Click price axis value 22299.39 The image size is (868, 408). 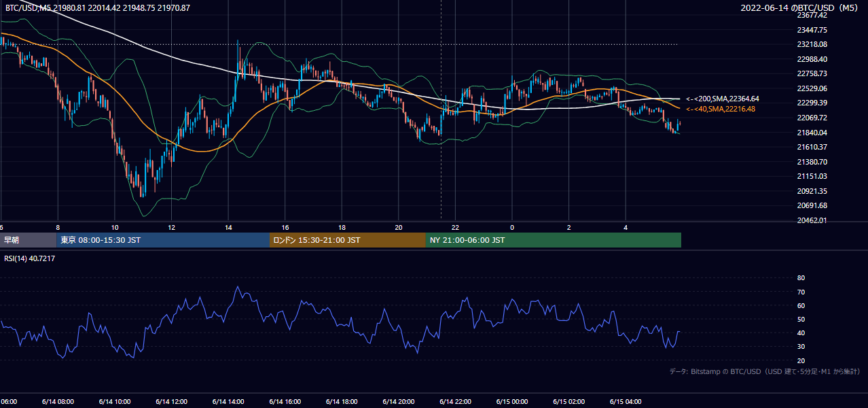coord(812,103)
